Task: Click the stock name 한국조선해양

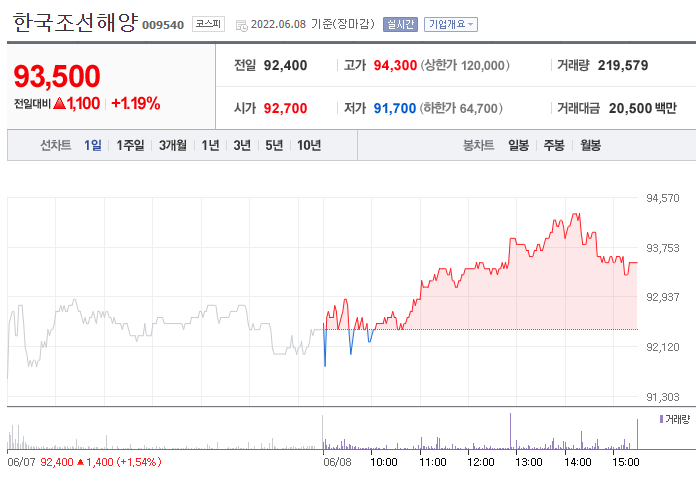Action: point(75,22)
